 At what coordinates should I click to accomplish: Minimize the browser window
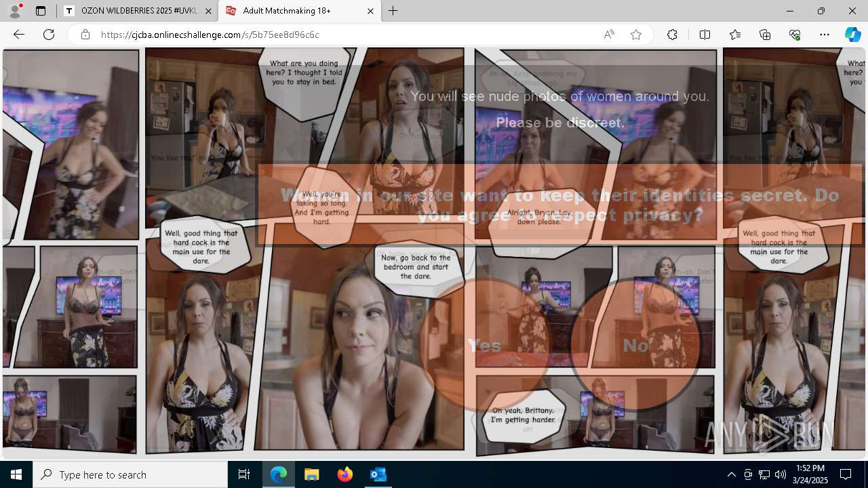point(790,11)
